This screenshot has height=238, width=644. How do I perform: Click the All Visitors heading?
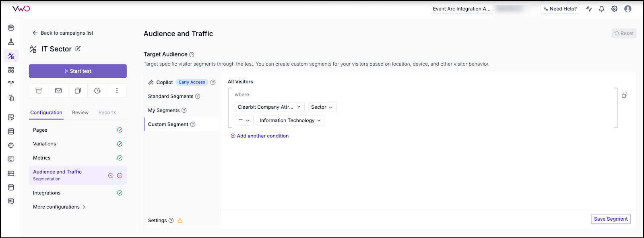(240, 82)
